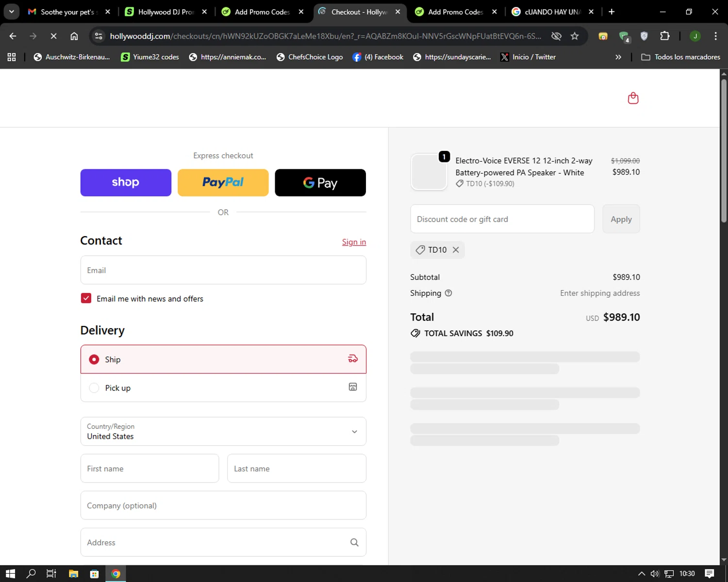This screenshot has height=582, width=728.
Task: Open the clock showing 10:30
Action: coord(687,574)
